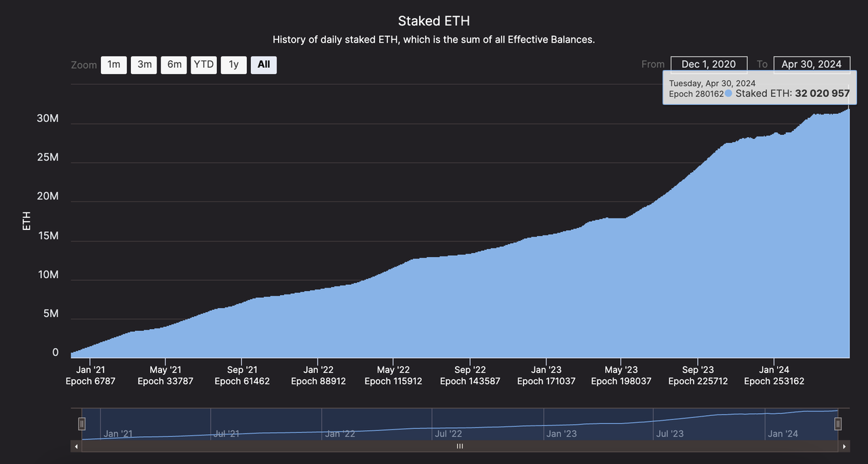Click the navigator's left range handle
The width and height of the screenshot is (868, 464).
click(81, 424)
